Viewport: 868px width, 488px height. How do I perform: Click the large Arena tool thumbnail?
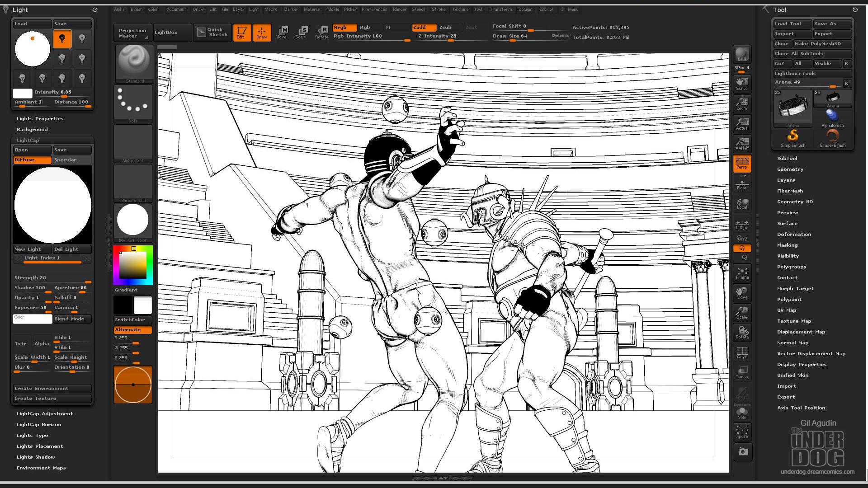(793, 108)
